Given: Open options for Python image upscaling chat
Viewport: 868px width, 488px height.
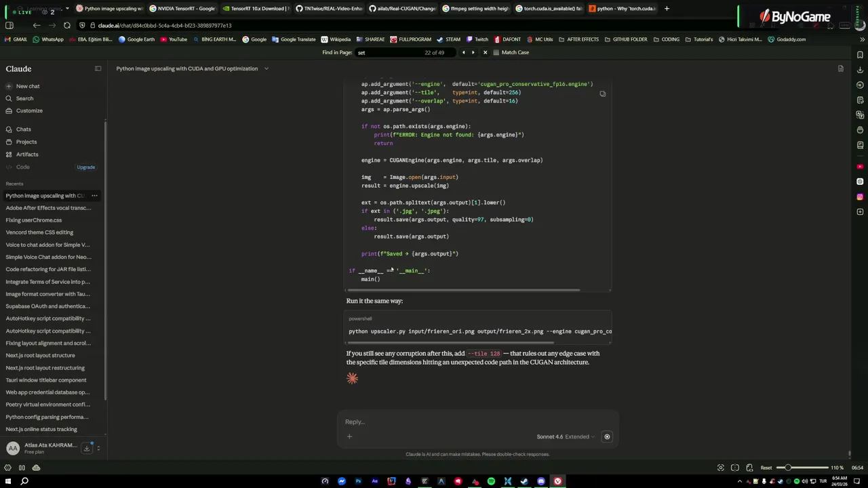Looking at the screenshot, I should point(94,196).
